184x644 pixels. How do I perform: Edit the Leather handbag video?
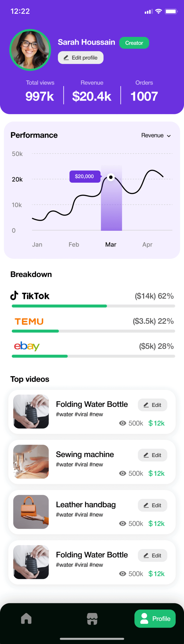click(152, 505)
